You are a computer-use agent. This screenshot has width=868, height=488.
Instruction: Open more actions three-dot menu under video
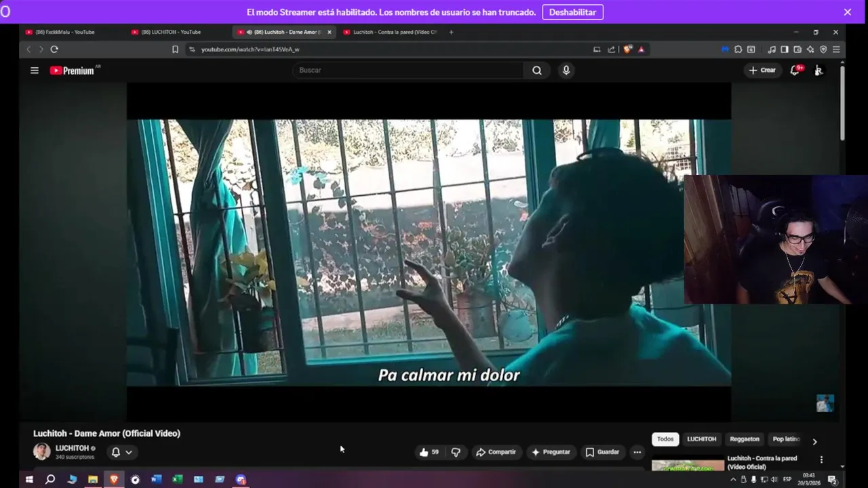[x=637, y=452]
